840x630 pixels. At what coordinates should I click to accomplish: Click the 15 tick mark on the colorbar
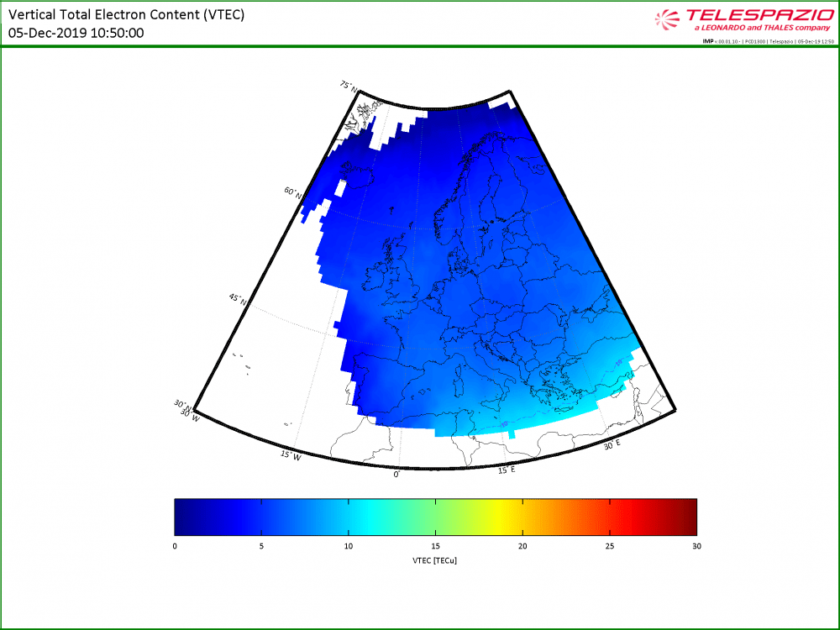pos(435,546)
